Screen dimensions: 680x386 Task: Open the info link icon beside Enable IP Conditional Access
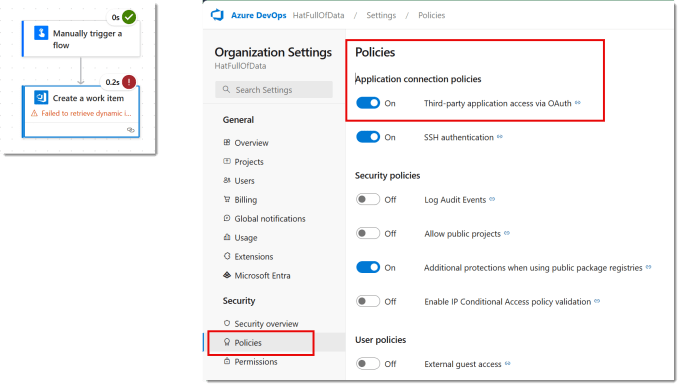[597, 301]
